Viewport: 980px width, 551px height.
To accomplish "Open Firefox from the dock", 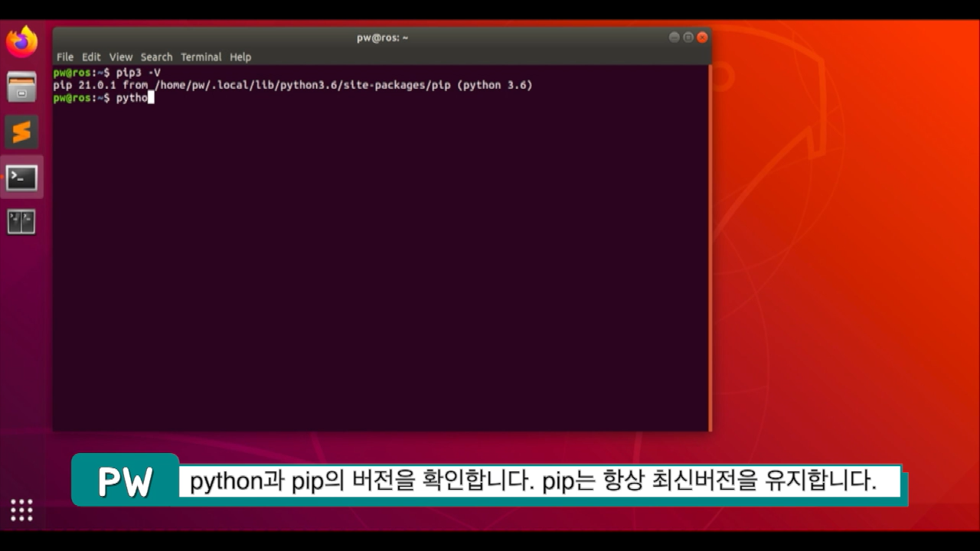I will 21,42.
